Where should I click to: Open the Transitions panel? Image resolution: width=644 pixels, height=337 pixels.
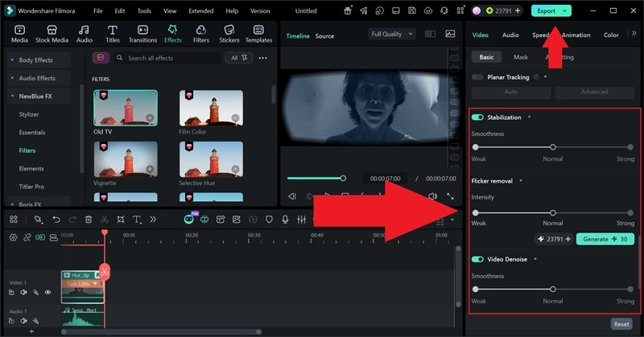pyautogui.click(x=142, y=34)
